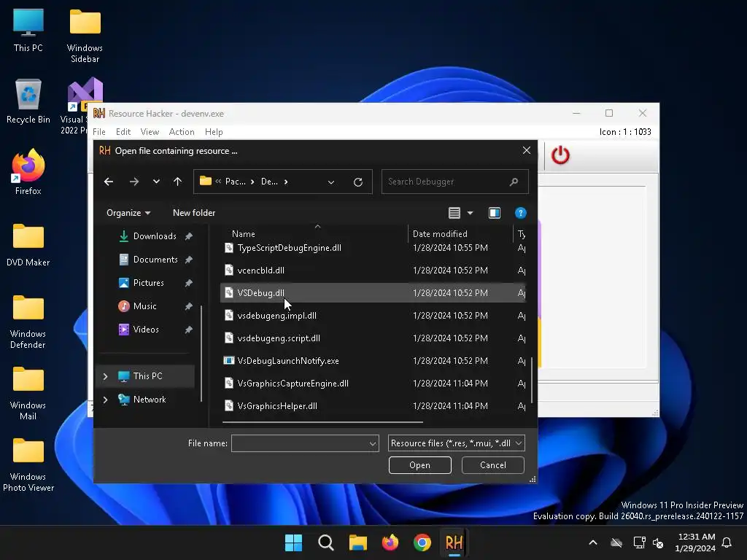Open taskbar Search
Image resolution: width=747 pixels, height=560 pixels.
tap(326, 542)
